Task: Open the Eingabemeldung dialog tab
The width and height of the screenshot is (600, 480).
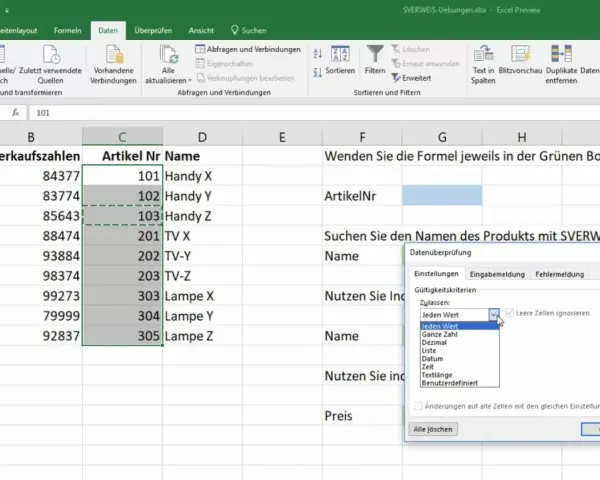Action: pyautogui.click(x=497, y=274)
